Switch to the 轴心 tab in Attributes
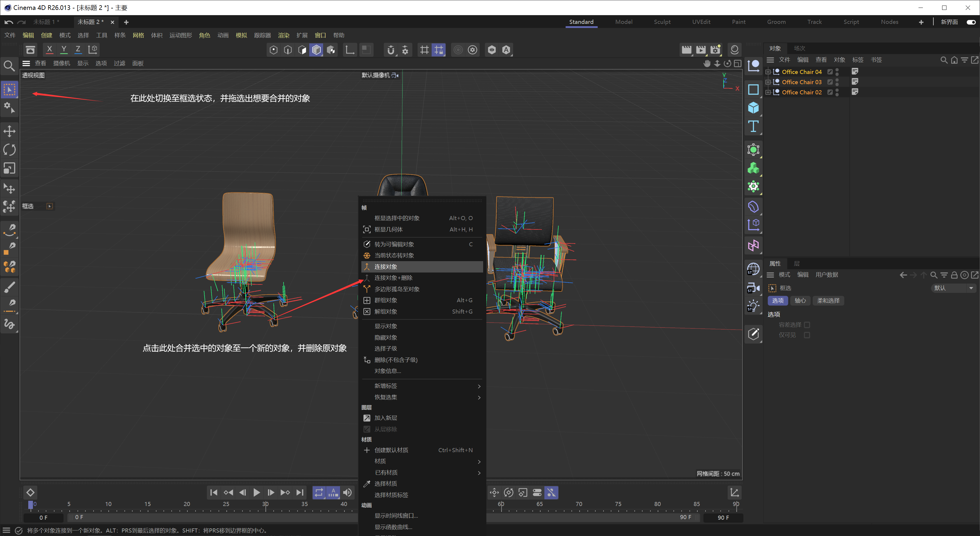 [x=800, y=301]
